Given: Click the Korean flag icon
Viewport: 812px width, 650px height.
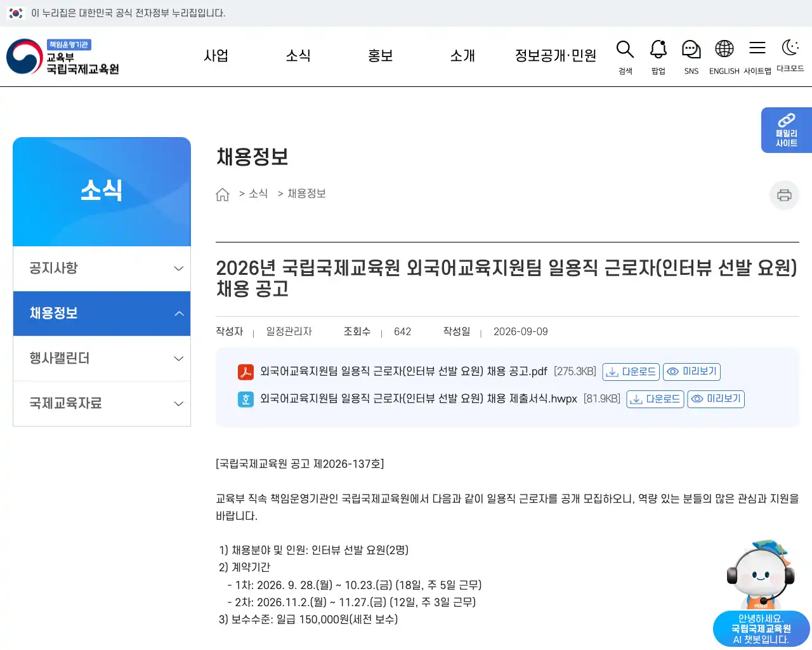Looking at the screenshot, I should 16,13.
